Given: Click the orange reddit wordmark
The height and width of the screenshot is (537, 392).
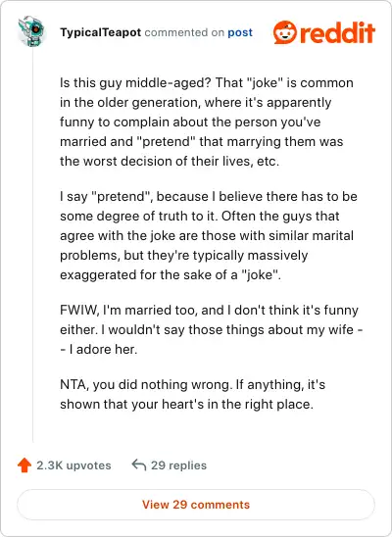Looking at the screenshot, I should [x=337, y=32].
